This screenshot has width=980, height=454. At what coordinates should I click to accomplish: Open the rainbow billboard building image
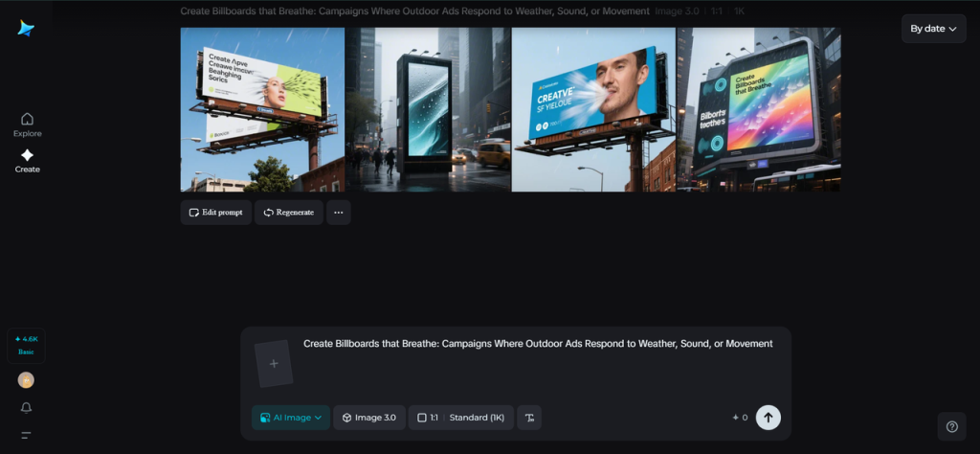click(759, 109)
